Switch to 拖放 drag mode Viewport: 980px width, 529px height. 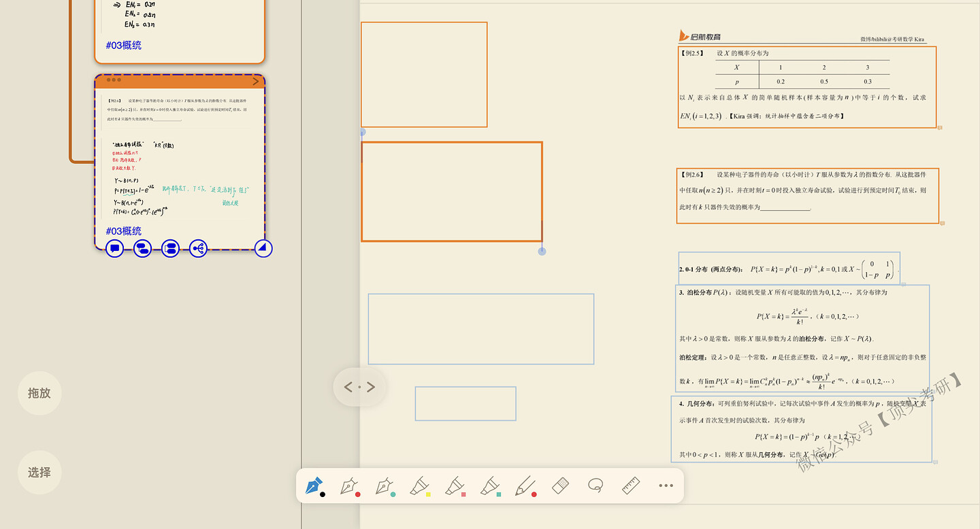click(x=39, y=393)
